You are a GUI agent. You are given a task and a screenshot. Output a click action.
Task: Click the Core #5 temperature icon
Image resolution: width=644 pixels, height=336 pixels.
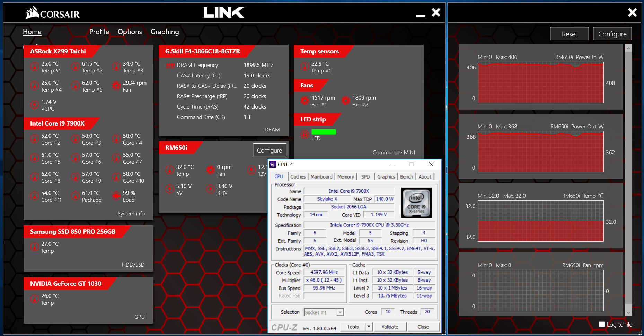[x=34, y=157]
